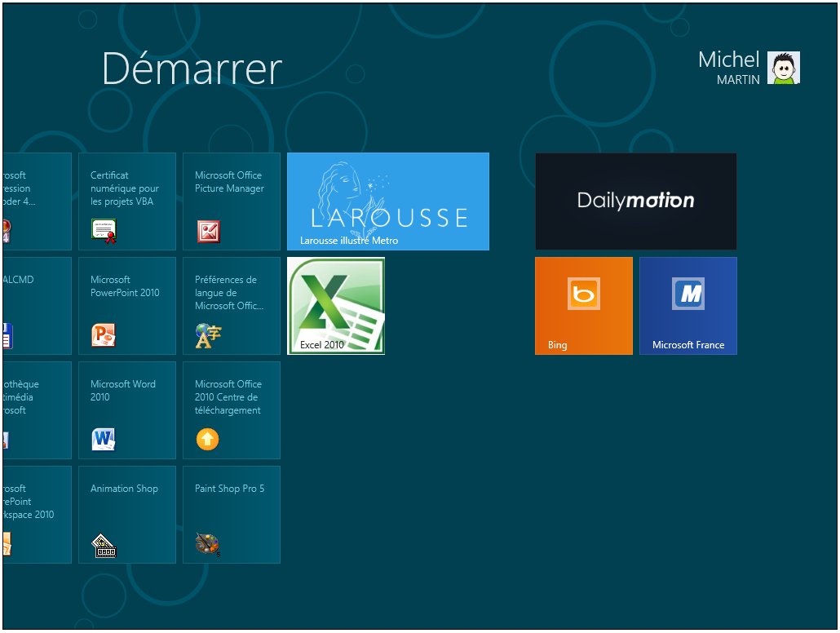Viewport: 840px width, 633px height.
Task: Open the Bing tile
Action: 583,306
